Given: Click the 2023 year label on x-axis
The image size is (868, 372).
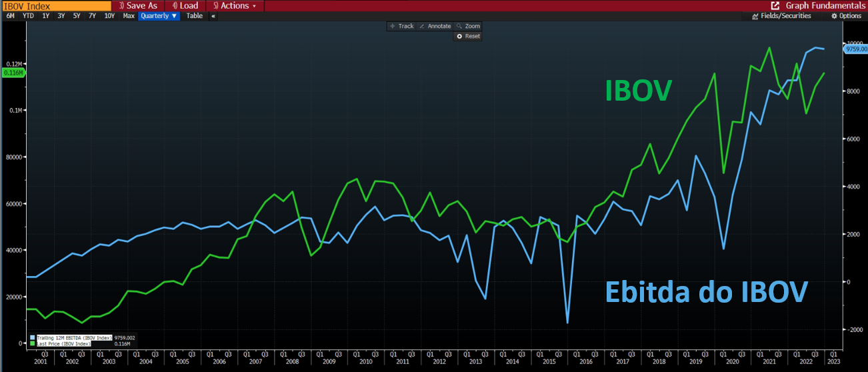Looking at the screenshot, I should [833, 361].
